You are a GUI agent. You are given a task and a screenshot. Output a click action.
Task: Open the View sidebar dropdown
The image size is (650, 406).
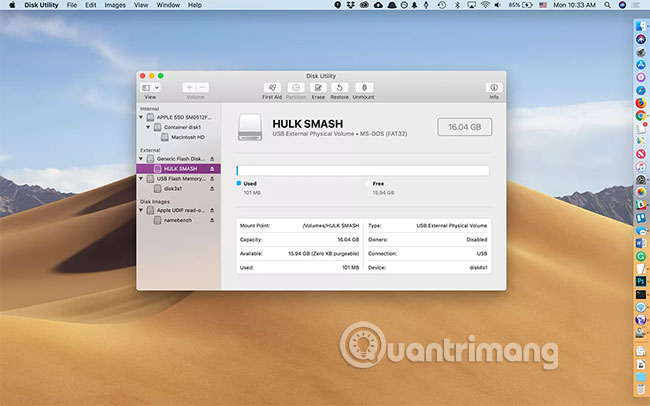[151, 88]
